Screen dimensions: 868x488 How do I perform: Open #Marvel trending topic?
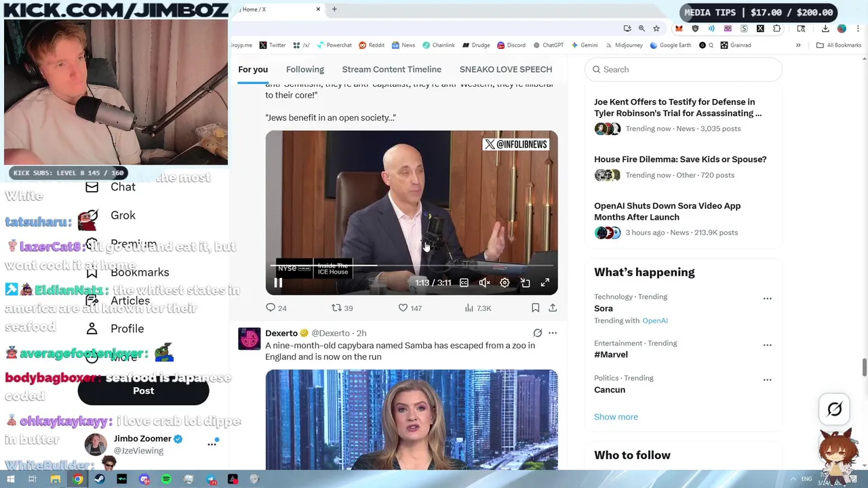(611, 354)
